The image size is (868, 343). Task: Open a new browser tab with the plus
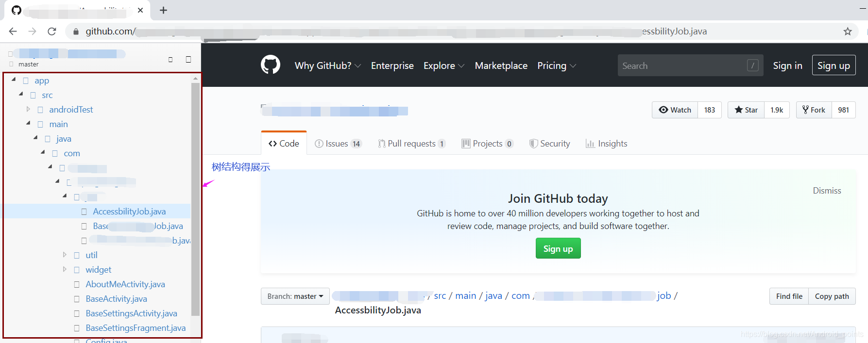pyautogui.click(x=164, y=10)
